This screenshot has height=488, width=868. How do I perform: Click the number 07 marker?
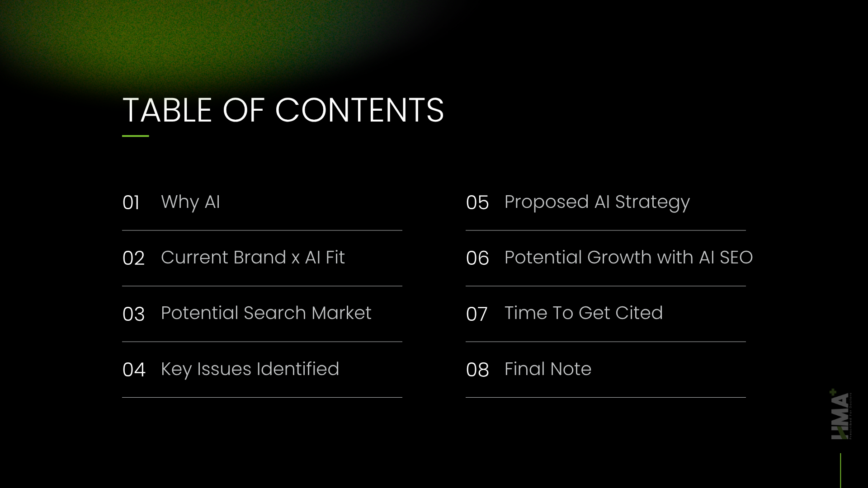(x=476, y=314)
